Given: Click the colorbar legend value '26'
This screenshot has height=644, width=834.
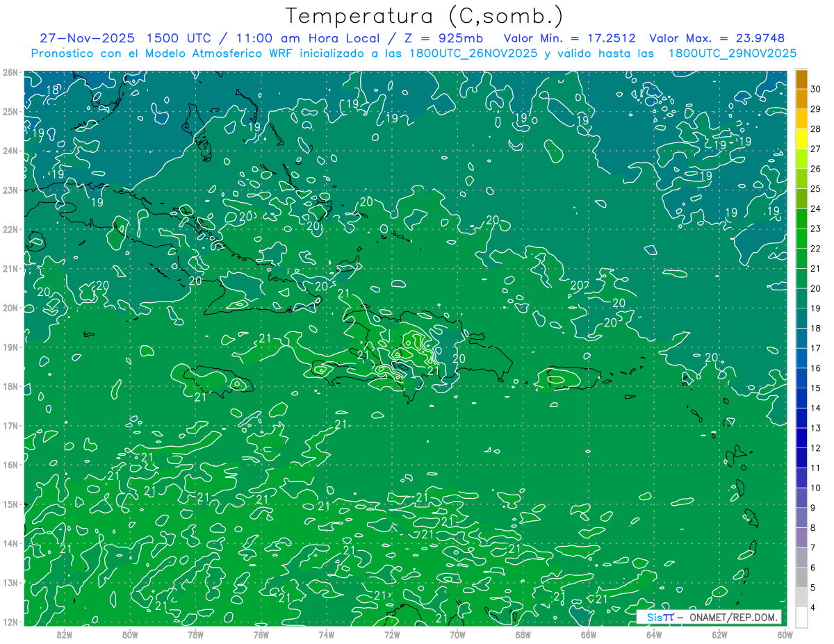Looking at the screenshot, I should click(816, 169).
